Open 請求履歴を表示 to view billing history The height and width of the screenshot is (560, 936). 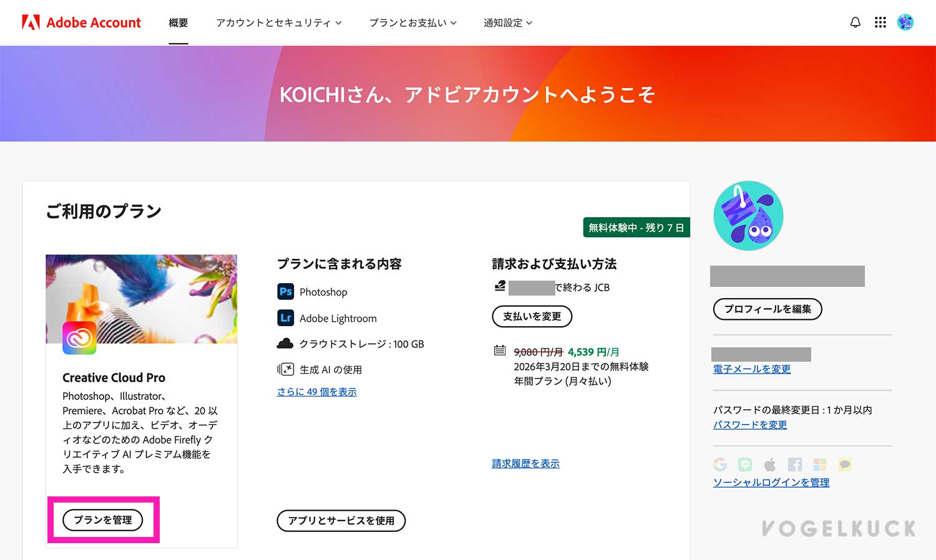click(x=525, y=463)
